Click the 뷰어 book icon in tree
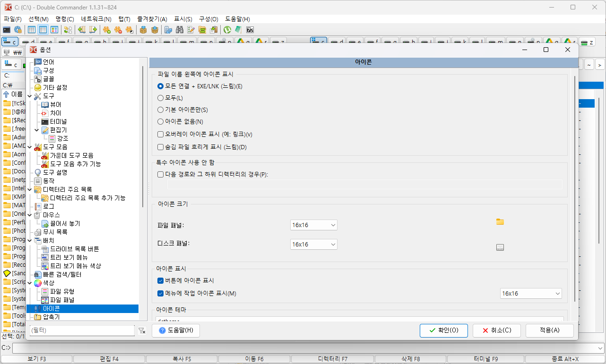 (45, 104)
